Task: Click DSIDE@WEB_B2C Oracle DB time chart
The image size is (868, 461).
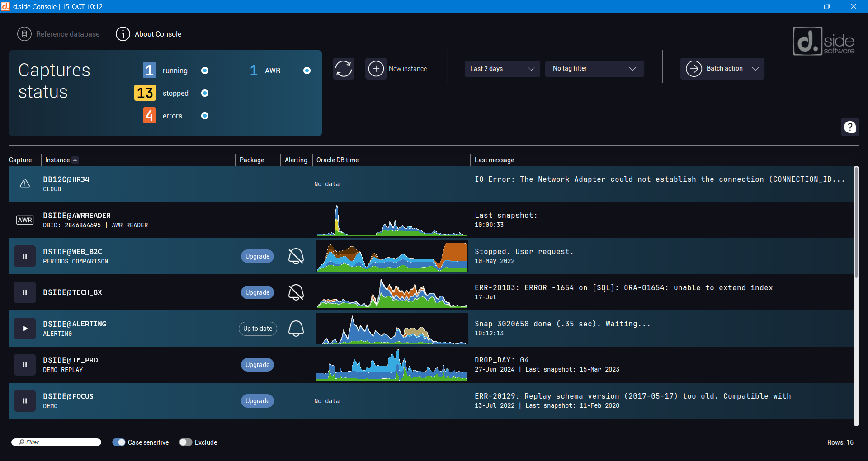Action: point(392,256)
